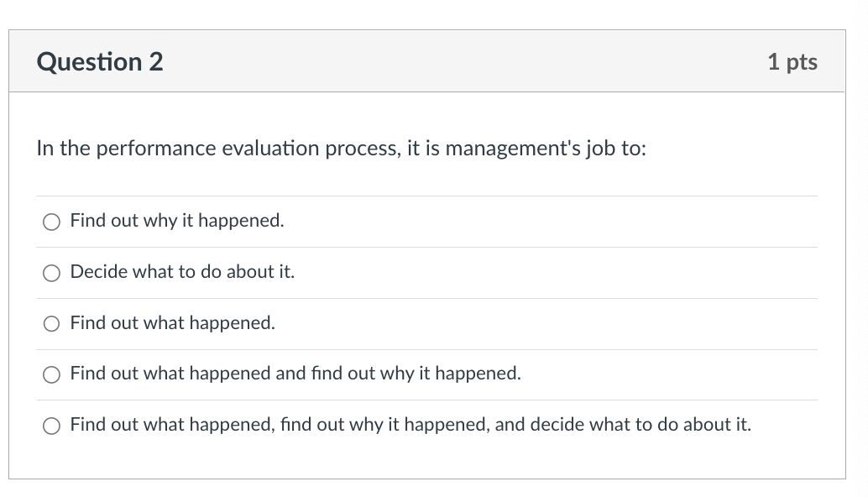Image resolution: width=868 pixels, height=497 pixels.
Task: Click the answer text 'Find out what happened.'
Action: tap(172, 323)
